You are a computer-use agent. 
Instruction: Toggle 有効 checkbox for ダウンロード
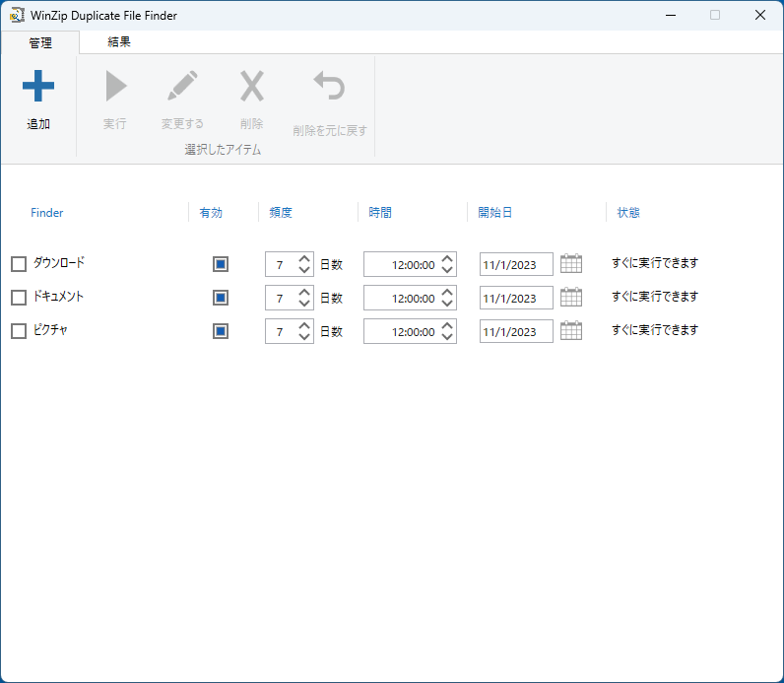tap(221, 264)
